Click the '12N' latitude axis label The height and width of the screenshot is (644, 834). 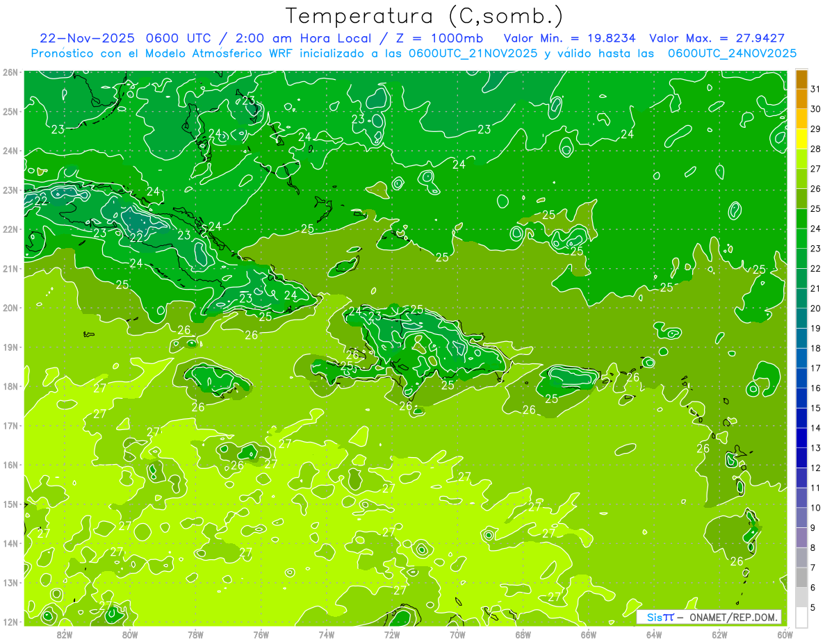click(x=11, y=622)
